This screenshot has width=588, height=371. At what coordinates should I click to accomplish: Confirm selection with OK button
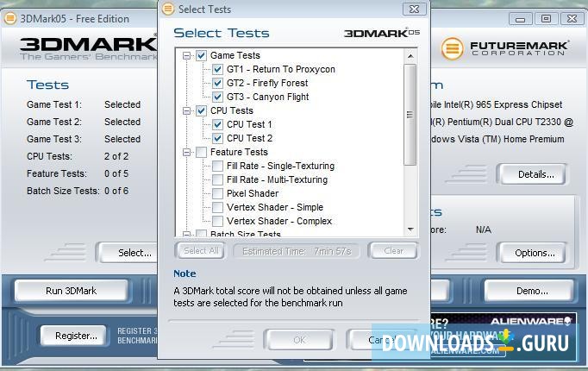299,339
